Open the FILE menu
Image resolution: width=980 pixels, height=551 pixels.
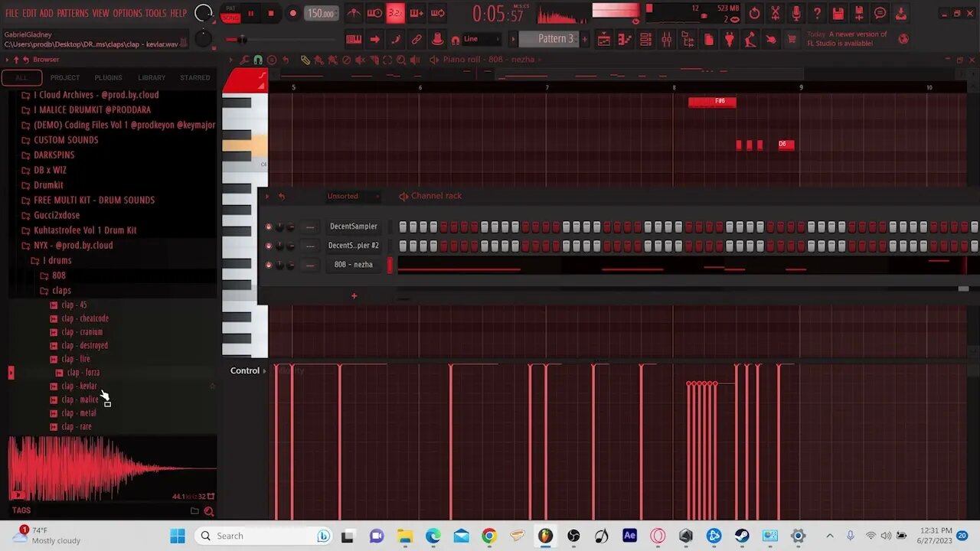coord(11,13)
